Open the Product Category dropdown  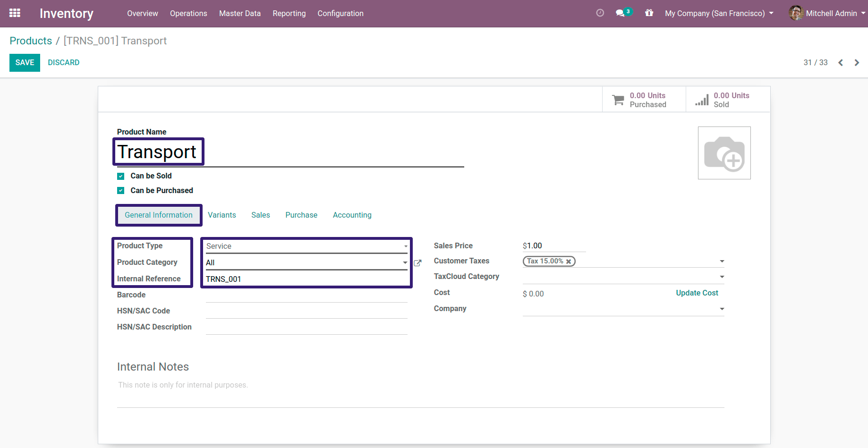[307, 263]
